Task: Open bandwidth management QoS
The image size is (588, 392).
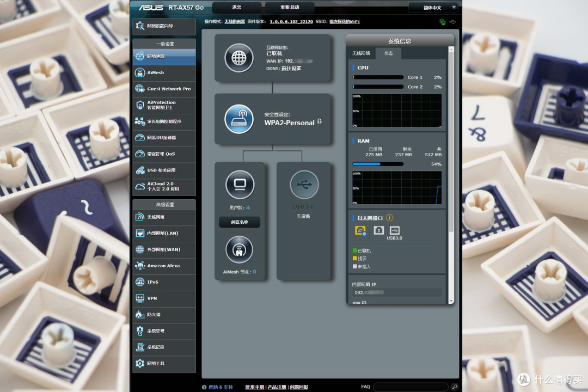Action: [x=164, y=154]
